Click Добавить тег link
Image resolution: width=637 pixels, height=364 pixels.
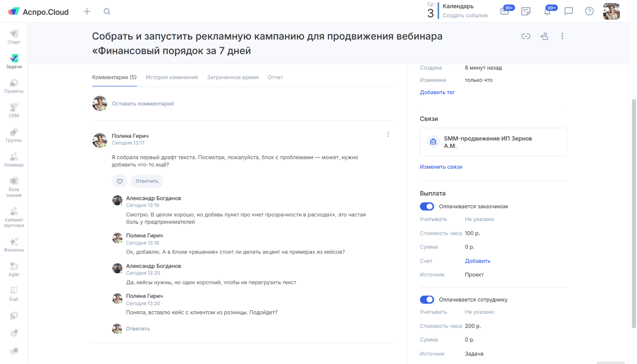(437, 92)
